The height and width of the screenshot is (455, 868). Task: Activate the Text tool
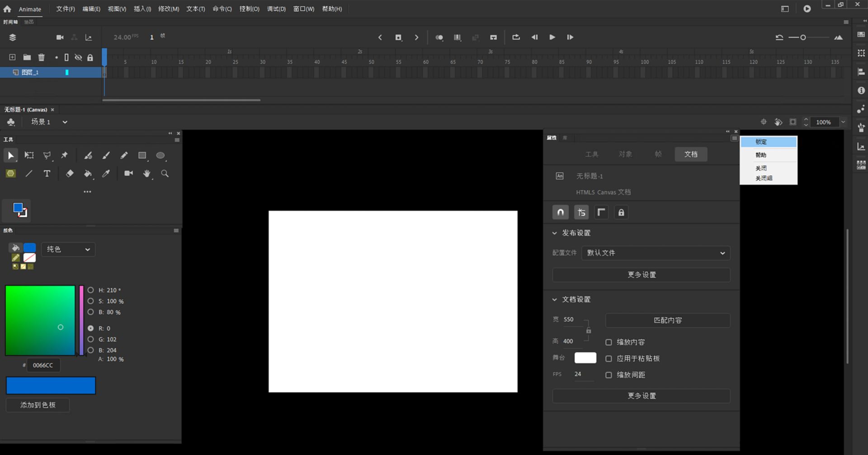point(47,174)
